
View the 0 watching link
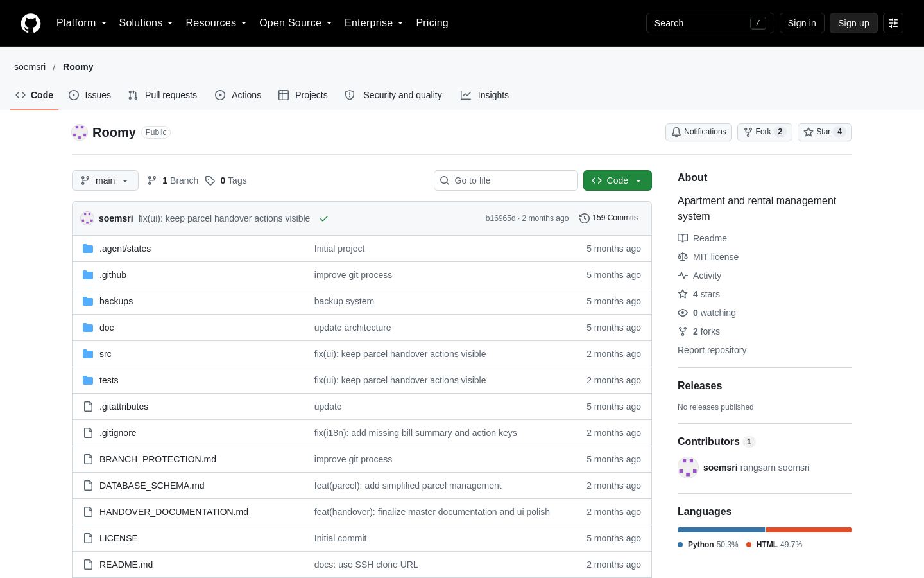pyautogui.click(x=707, y=313)
